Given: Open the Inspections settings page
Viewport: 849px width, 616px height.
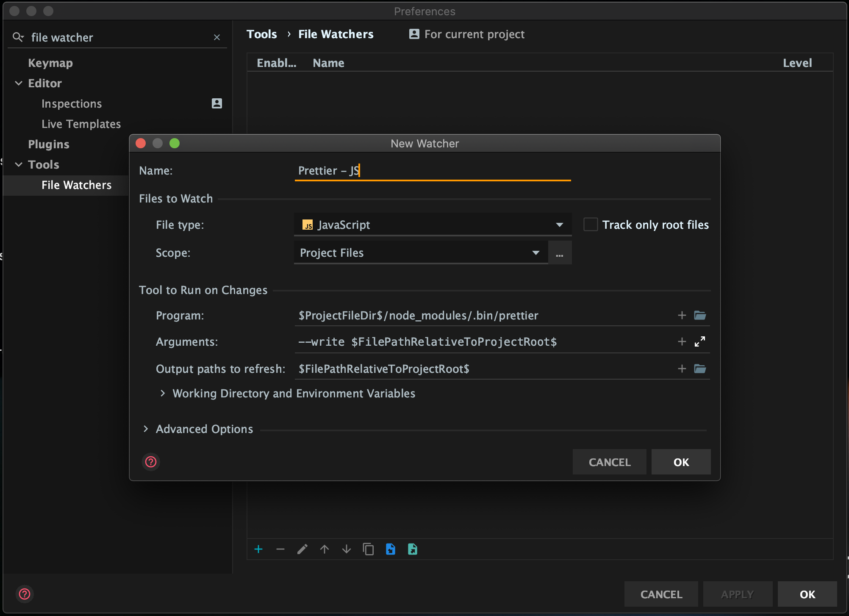Looking at the screenshot, I should 71,103.
